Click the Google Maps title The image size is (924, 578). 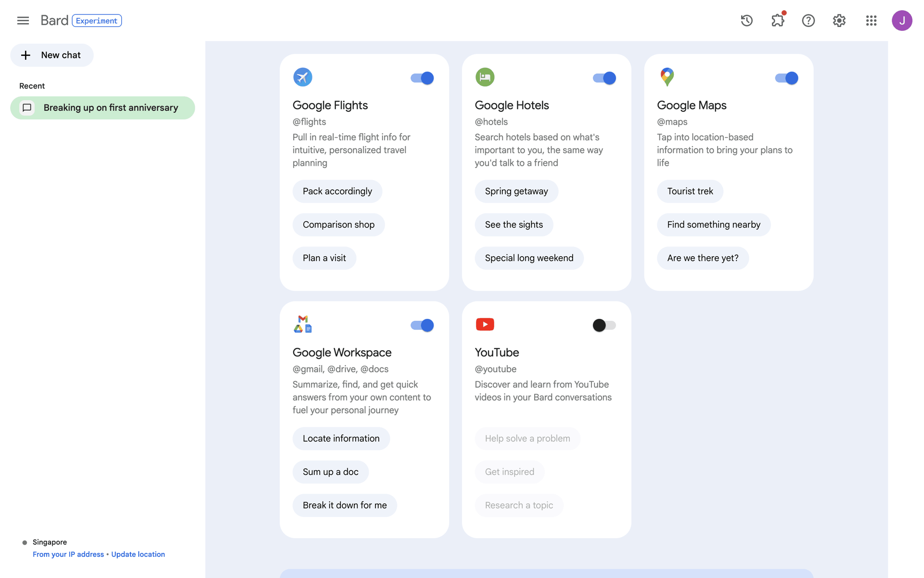692,105
